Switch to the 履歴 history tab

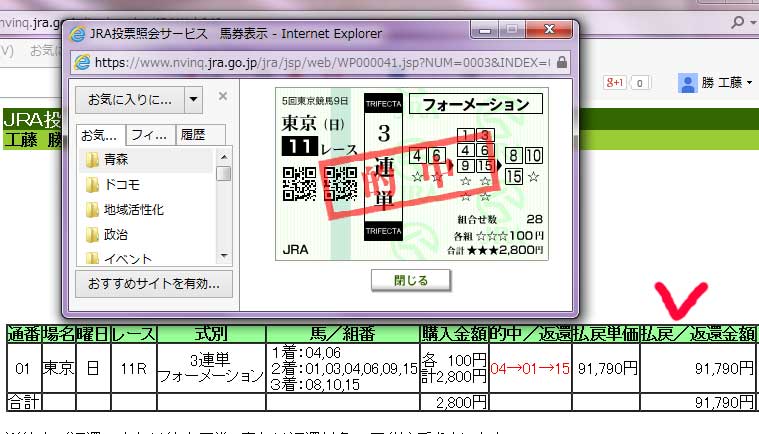[x=200, y=135]
